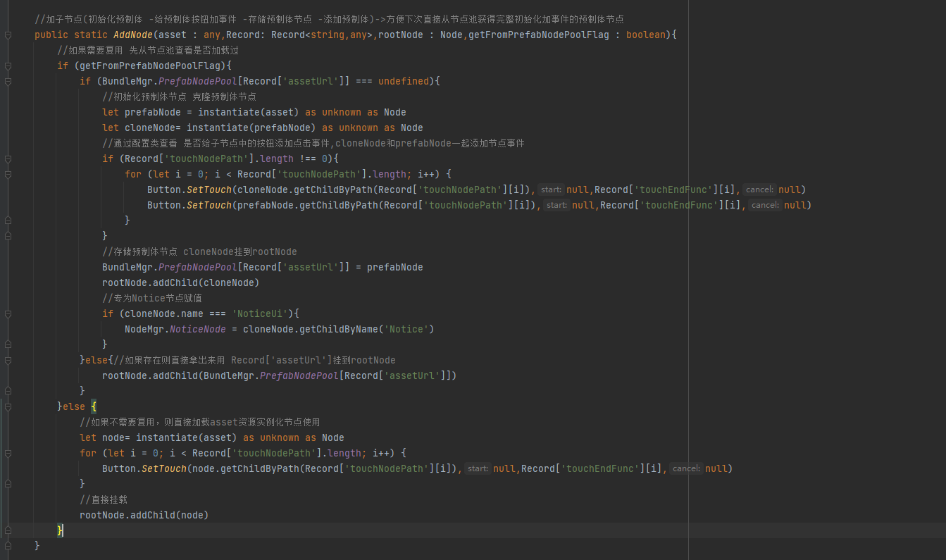946x560 pixels.
Task: Click the "start:" hint on the prefabNode.getChildByPath line
Action: pos(557,205)
